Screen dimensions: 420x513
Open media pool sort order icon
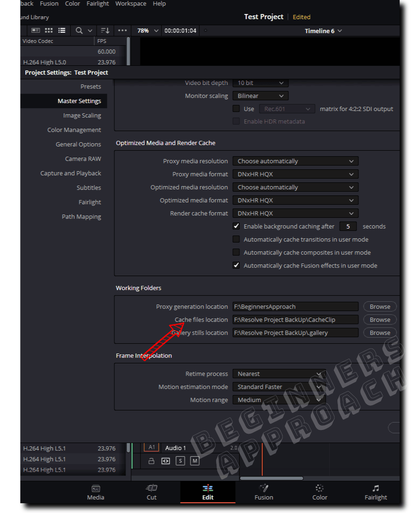pos(105,30)
